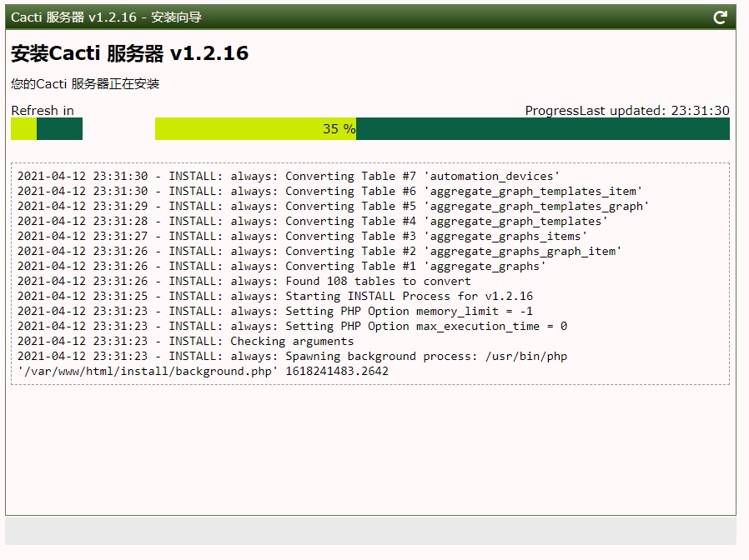Select the log line for Table #5 'aggregate_graph_templates_graph'

coord(333,207)
